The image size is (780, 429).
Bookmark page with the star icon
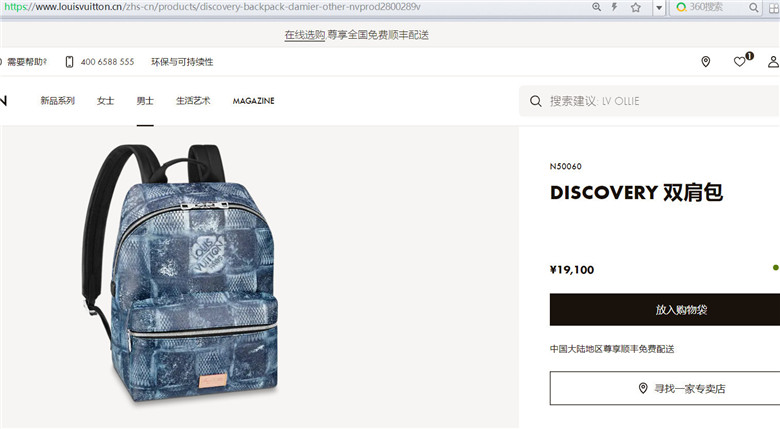point(635,7)
